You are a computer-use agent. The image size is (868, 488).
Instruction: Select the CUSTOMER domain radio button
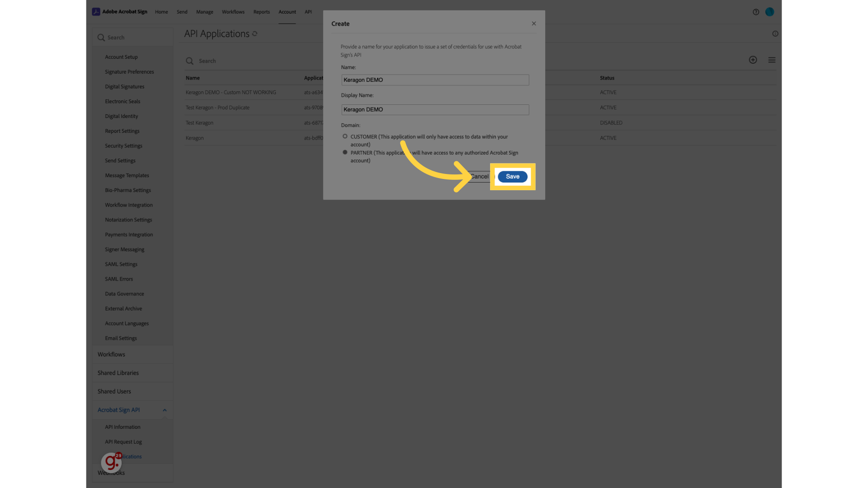[x=345, y=136]
